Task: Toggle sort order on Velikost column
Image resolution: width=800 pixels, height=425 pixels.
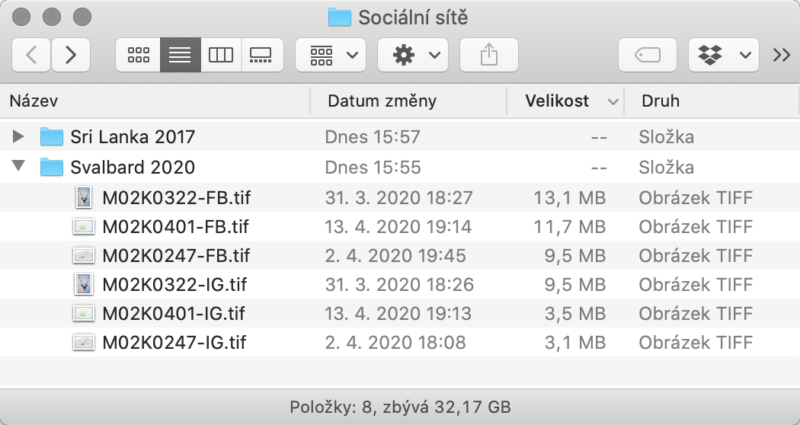Action: [x=565, y=101]
